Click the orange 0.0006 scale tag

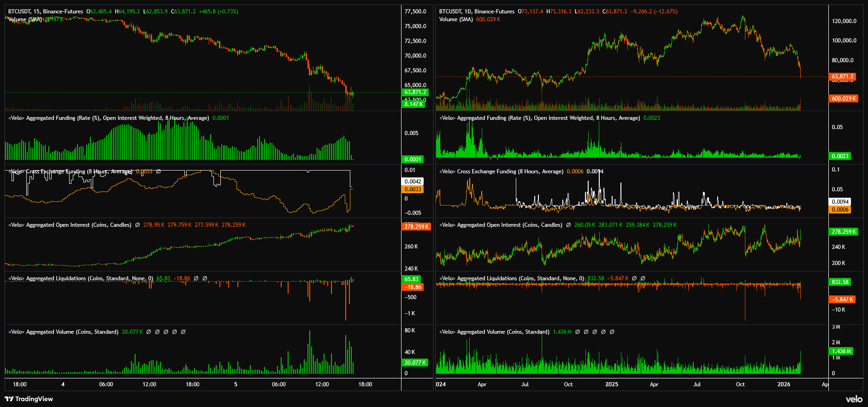point(840,210)
